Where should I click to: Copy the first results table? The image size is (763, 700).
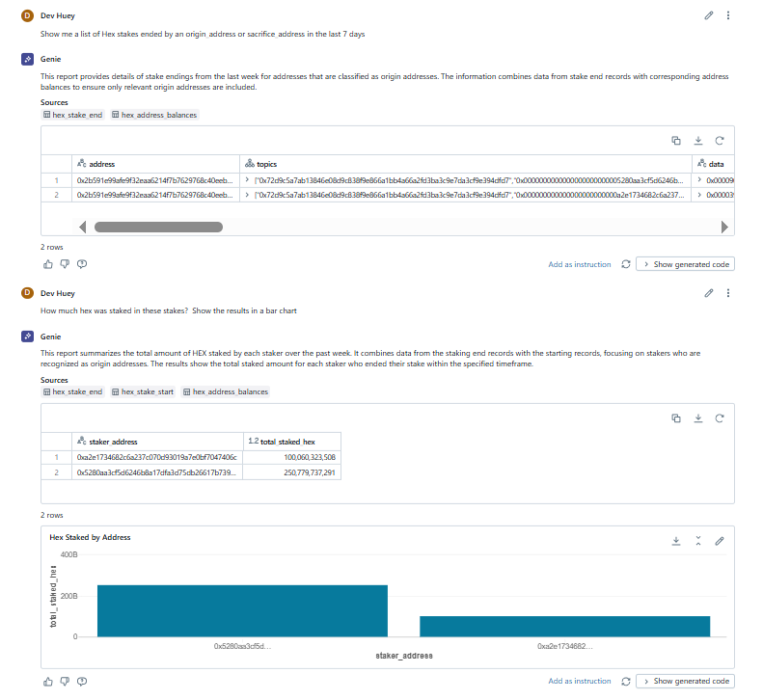tap(676, 141)
